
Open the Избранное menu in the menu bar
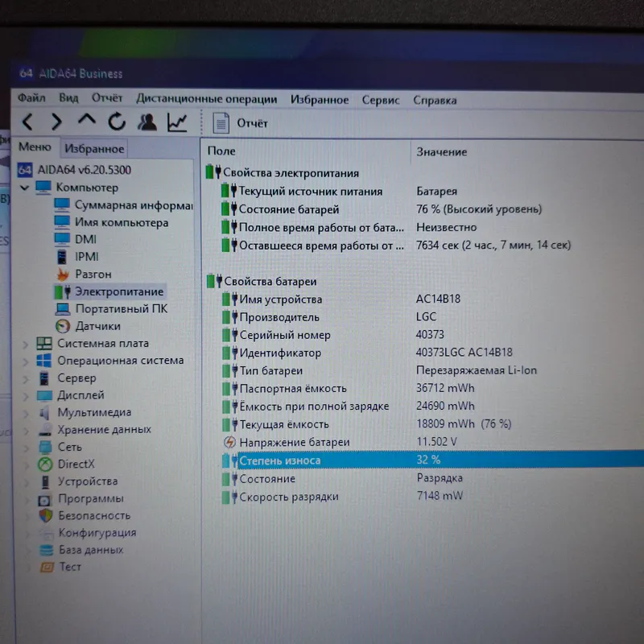[320, 100]
